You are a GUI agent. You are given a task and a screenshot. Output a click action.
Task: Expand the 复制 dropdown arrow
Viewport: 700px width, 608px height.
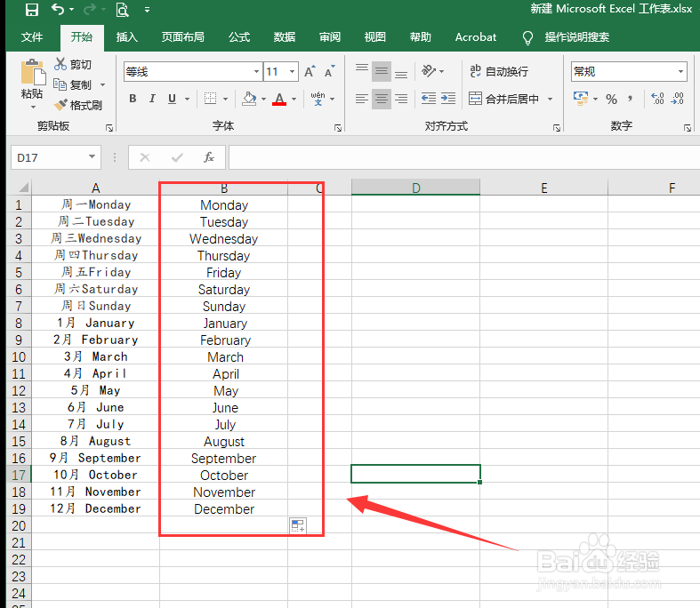point(102,84)
